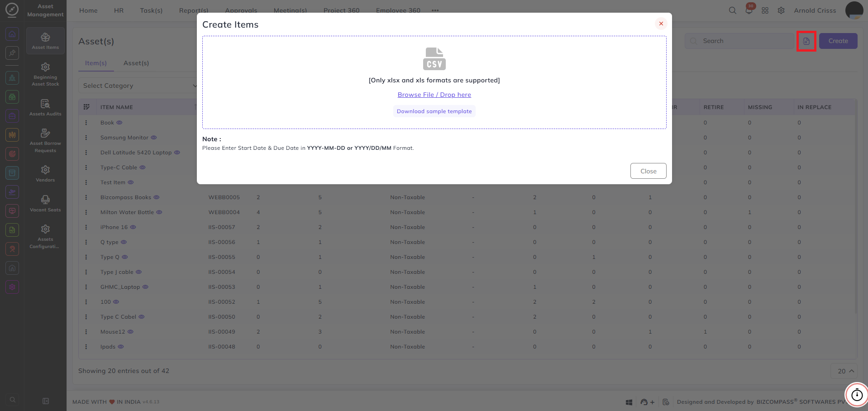The height and width of the screenshot is (411, 868).
Task: Open row menu for Bizcompass Books
Action: click(86, 197)
